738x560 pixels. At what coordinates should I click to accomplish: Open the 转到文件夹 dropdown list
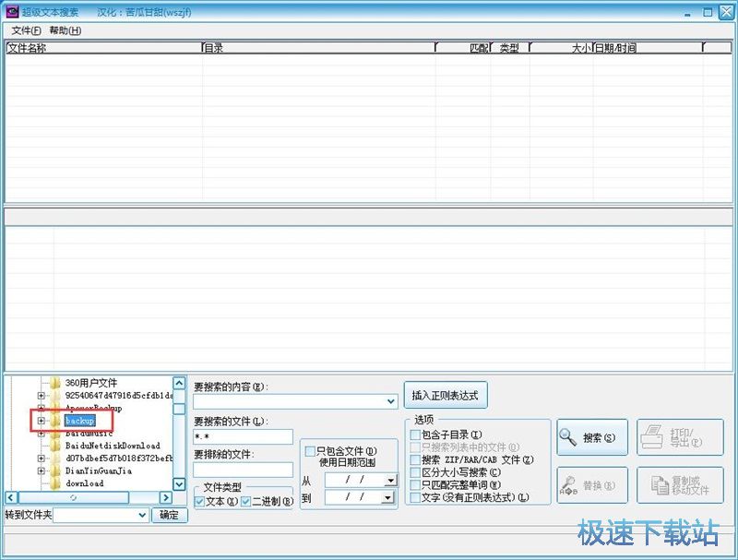142,516
